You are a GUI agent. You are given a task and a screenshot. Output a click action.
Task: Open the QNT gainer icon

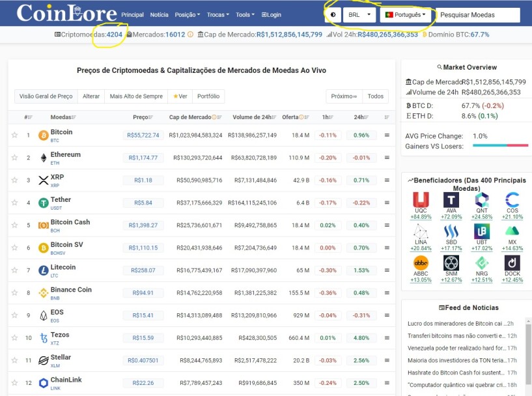pyautogui.click(x=482, y=199)
